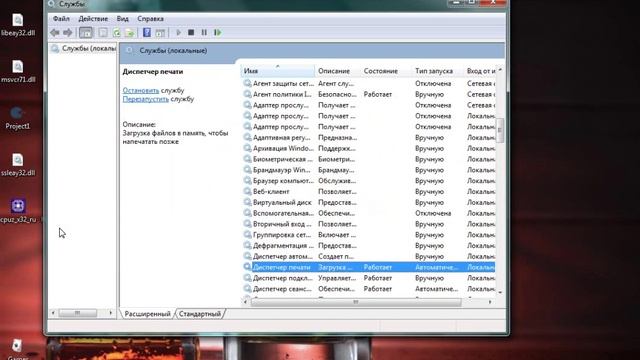The height and width of the screenshot is (360, 640).
Task: Click the tree pane scroll-right arrow
Action: [x=111, y=313]
